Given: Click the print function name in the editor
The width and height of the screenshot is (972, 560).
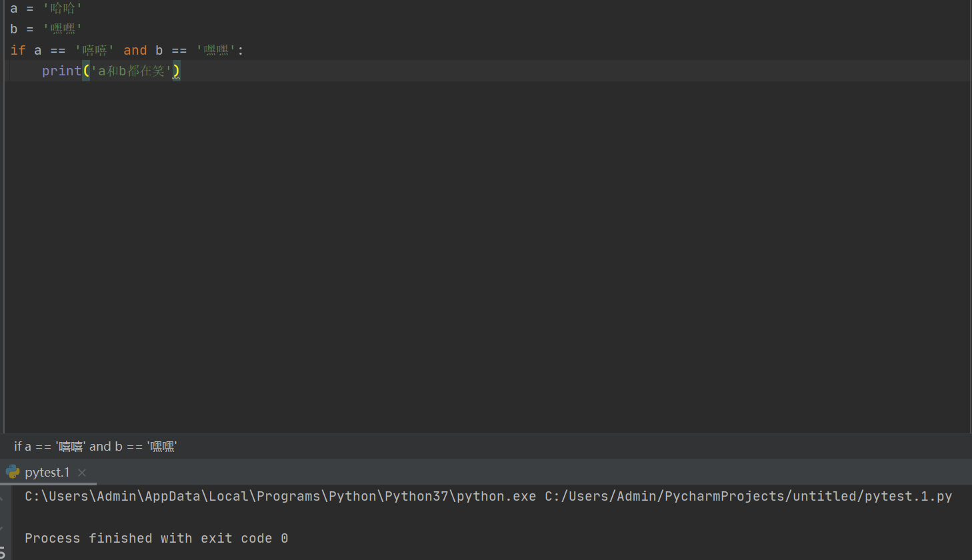Looking at the screenshot, I should (x=61, y=71).
